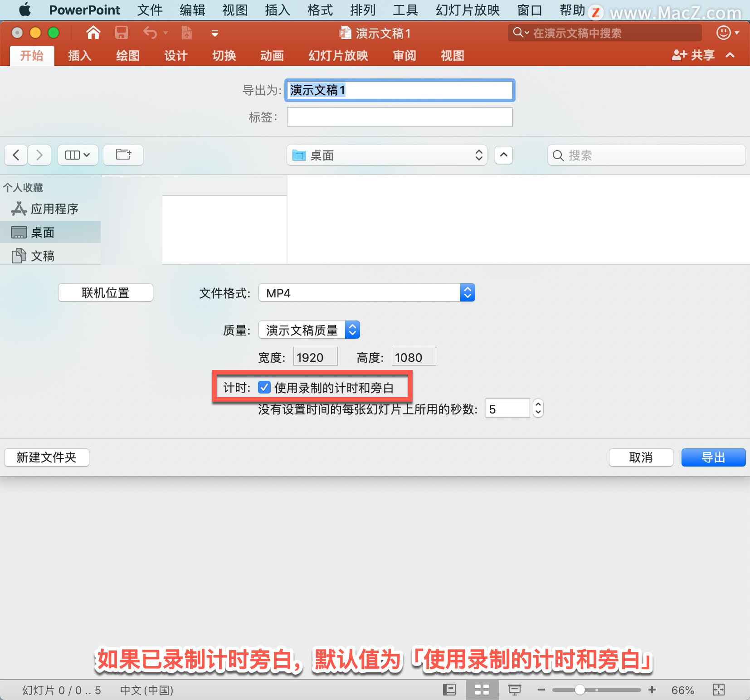This screenshot has width=750, height=700.
Task: Click the 导出为 filename field
Action: click(x=399, y=90)
